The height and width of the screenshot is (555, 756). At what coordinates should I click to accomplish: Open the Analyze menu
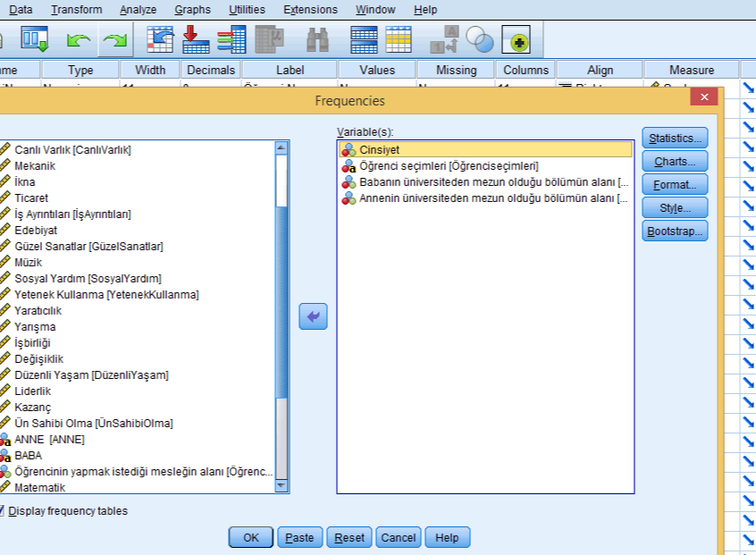(x=138, y=10)
